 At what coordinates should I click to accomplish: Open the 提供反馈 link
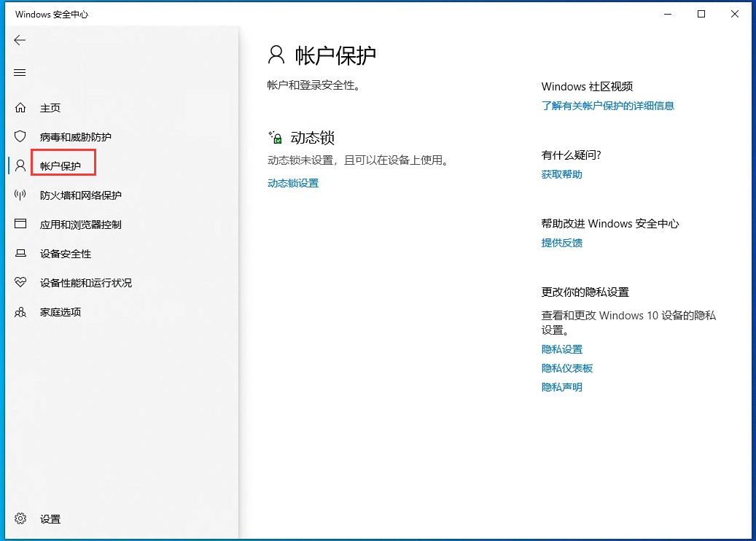click(x=561, y=243)
